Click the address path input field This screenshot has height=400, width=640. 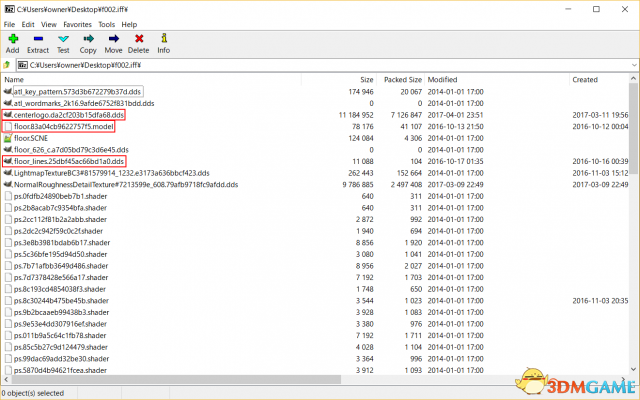[x=327, y=65]
